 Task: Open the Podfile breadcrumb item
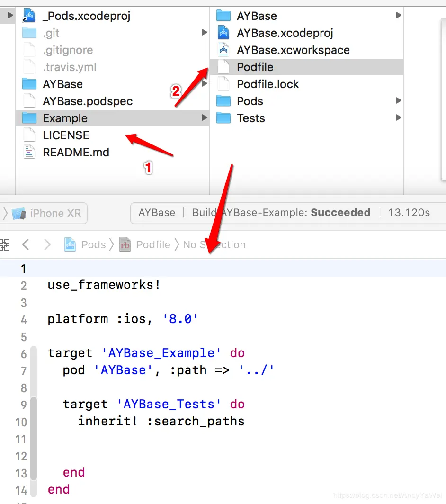point(153,244)
